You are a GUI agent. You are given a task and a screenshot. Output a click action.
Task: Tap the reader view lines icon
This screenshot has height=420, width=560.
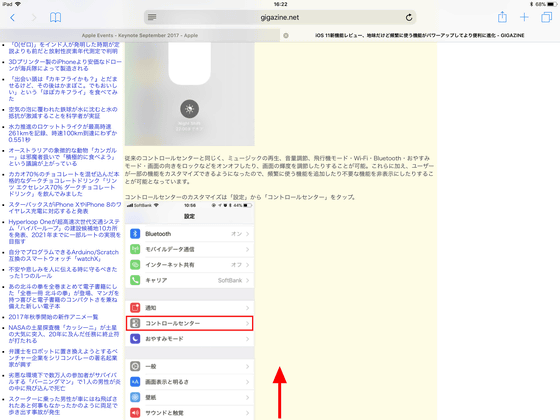coord(152,17)
